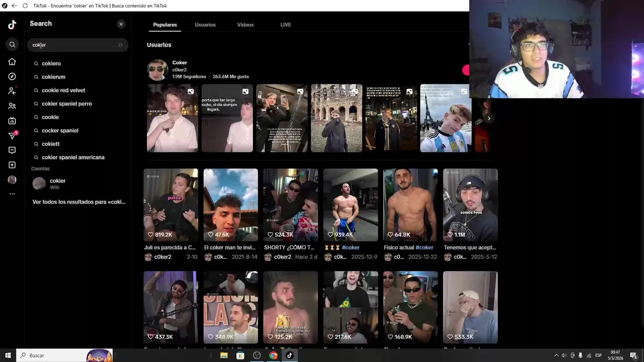
Task: Open video with 64.8K likes
Action: [411, 205]
